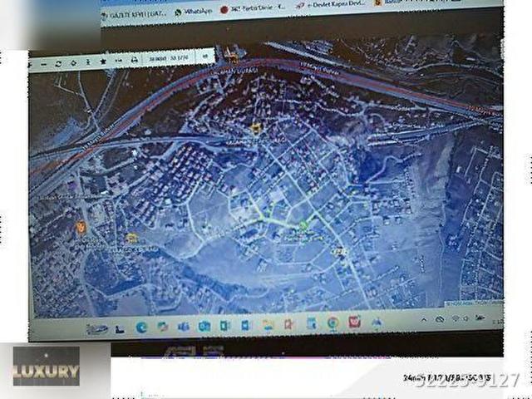Image resolution: width=532 pixels, height=399 pixels.
Task: Click the cloud sync icon in system tray
Action: pos(440,319)
